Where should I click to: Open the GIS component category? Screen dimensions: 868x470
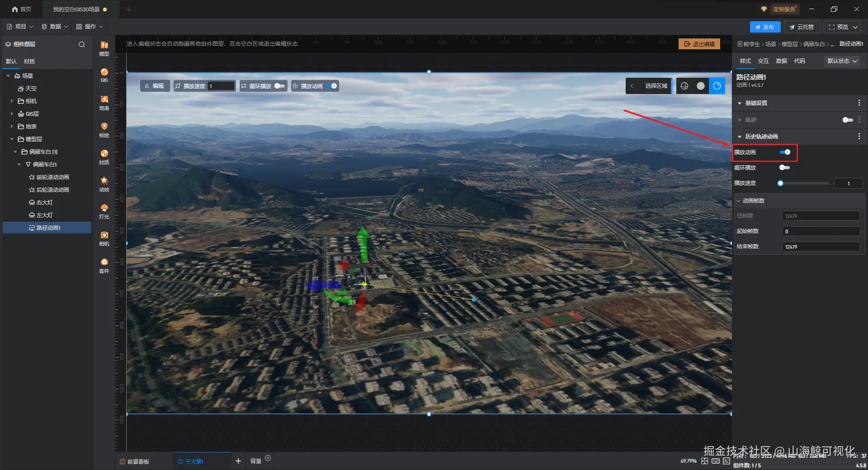click(x=104, y=75)
